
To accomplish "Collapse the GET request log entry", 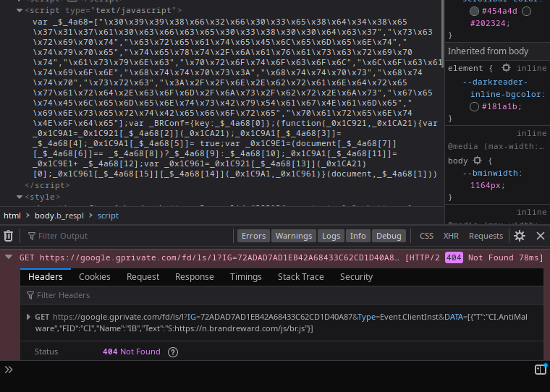I will tap(9, 257).
